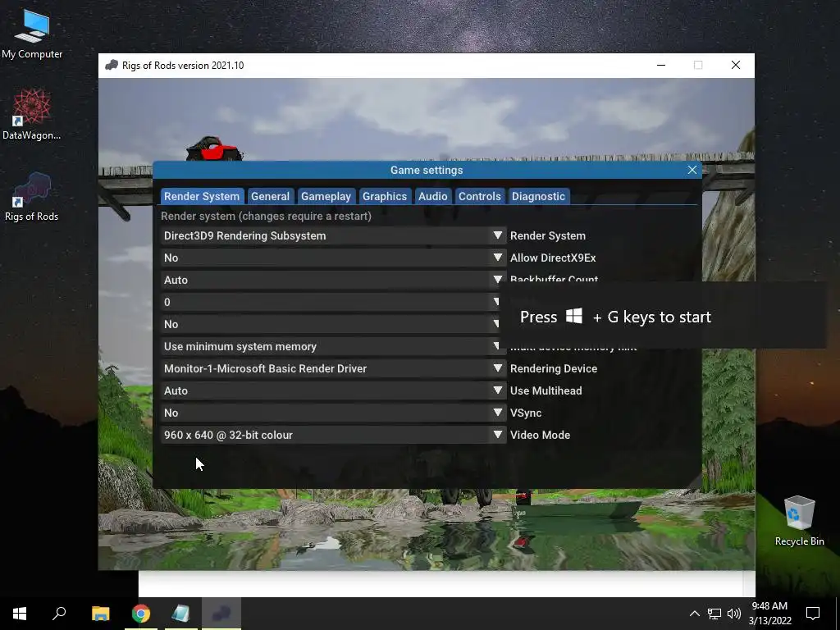Open the Gameplay settings tab
Viewport: 840px width, 630px height.
pos(326,196)
